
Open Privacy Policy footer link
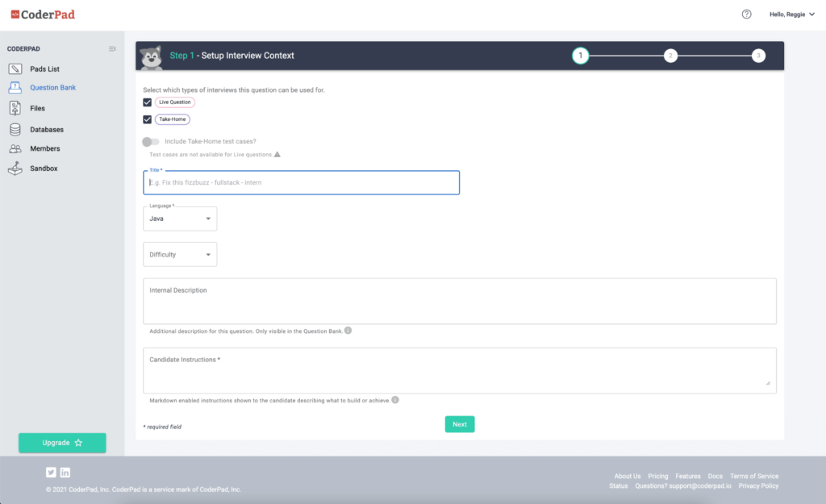[x=758, y=485]
